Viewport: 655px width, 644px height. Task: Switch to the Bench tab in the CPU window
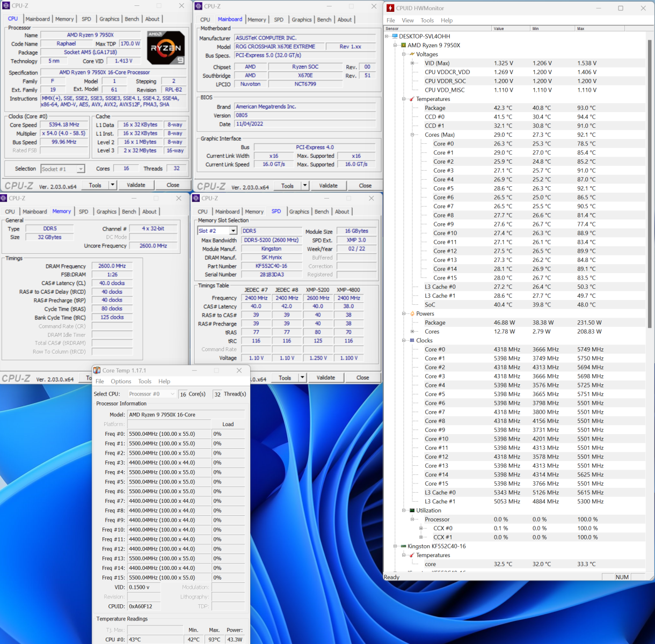point(132,19)
